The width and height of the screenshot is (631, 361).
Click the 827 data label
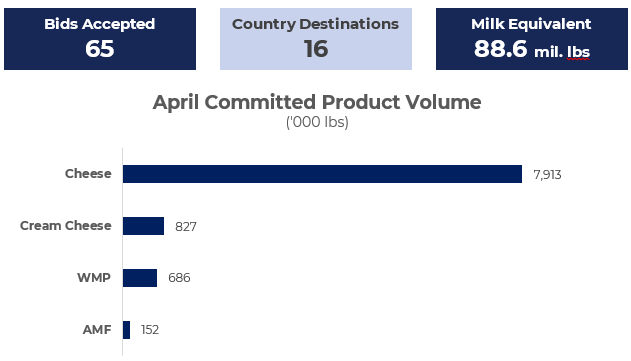coord(186,227)
